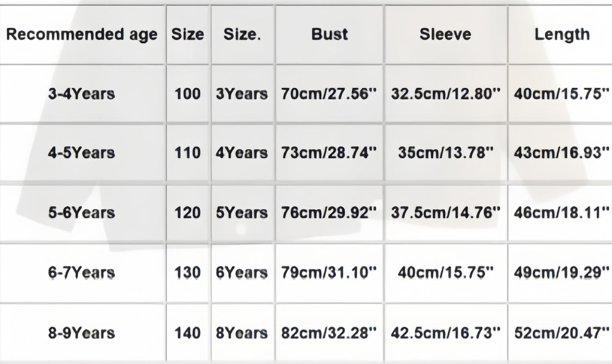Select the 6-7Years recommended age cell
The height and width of the screenshot is (364, 612).
(81, 273)
